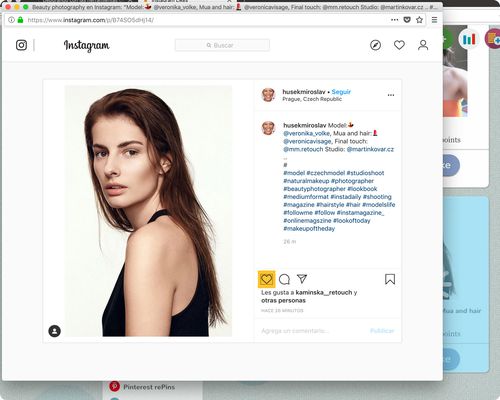
Task: Open Firefox hamburger menu
Action: pos(434,20)
